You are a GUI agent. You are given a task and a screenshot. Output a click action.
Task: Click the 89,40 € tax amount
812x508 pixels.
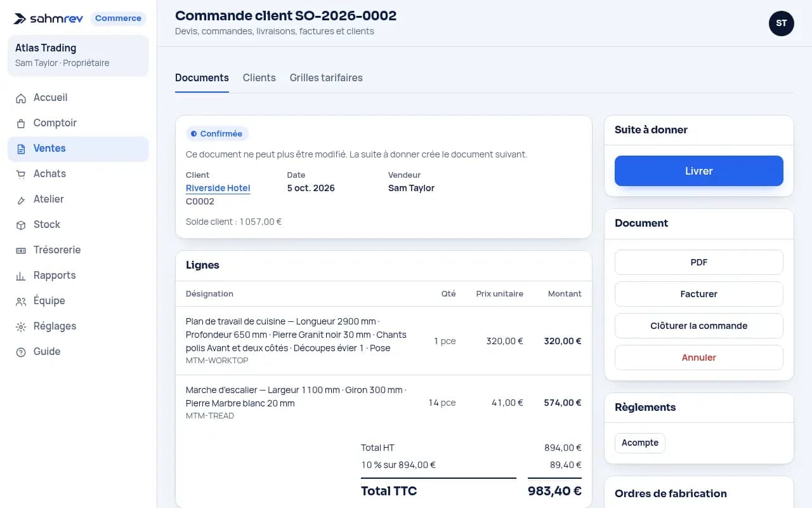point(566,465)
